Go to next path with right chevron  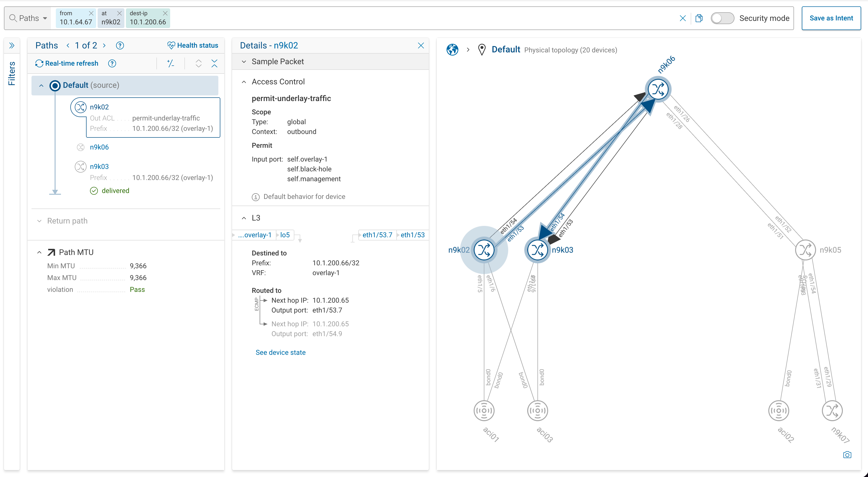(x=105, y=45)
